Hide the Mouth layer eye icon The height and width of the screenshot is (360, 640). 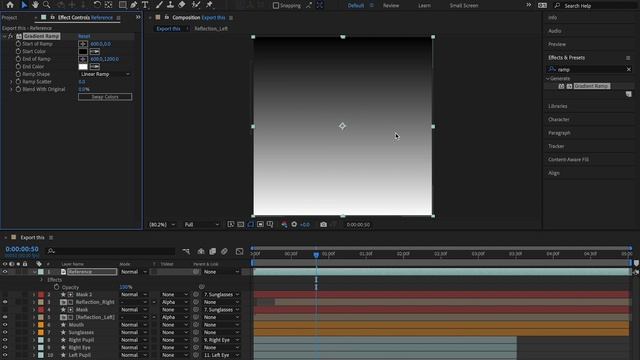5,325
